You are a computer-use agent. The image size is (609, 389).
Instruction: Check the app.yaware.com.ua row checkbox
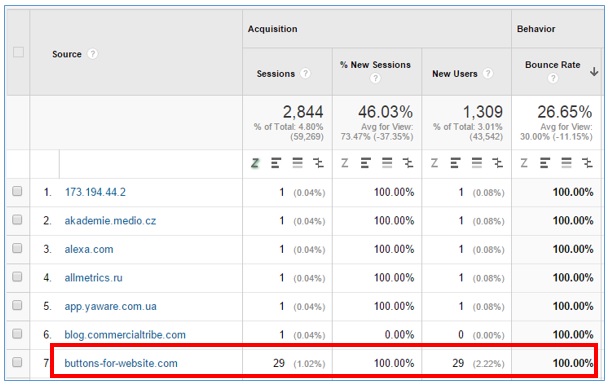point(17,305)
